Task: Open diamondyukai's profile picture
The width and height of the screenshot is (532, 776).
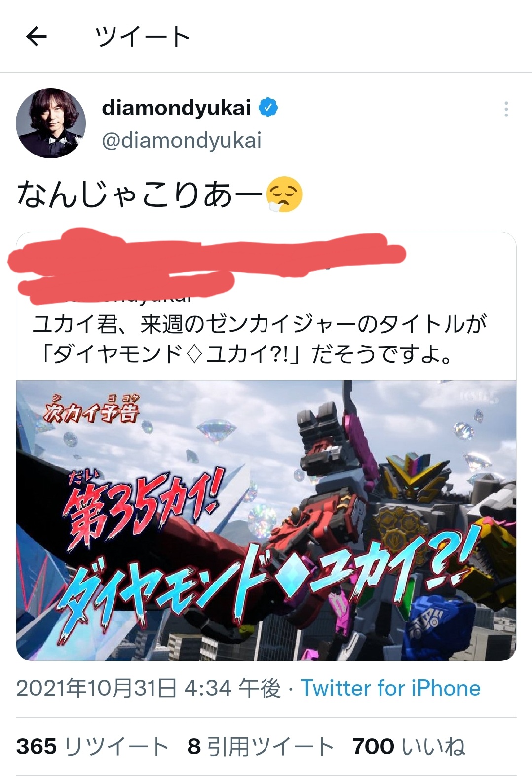Action: 51,123
